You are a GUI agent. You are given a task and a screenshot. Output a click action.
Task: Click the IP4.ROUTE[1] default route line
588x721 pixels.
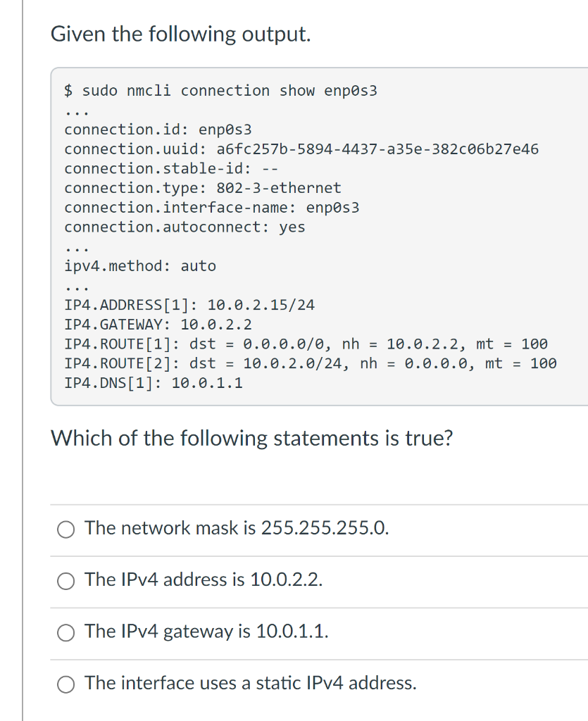tap(306, 344)
